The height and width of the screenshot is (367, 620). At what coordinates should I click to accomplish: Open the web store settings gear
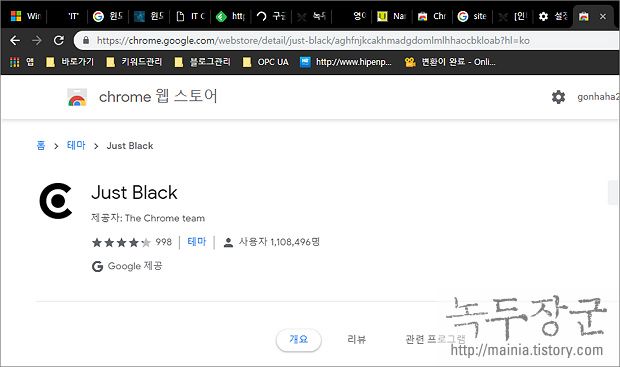pos(558,97)
